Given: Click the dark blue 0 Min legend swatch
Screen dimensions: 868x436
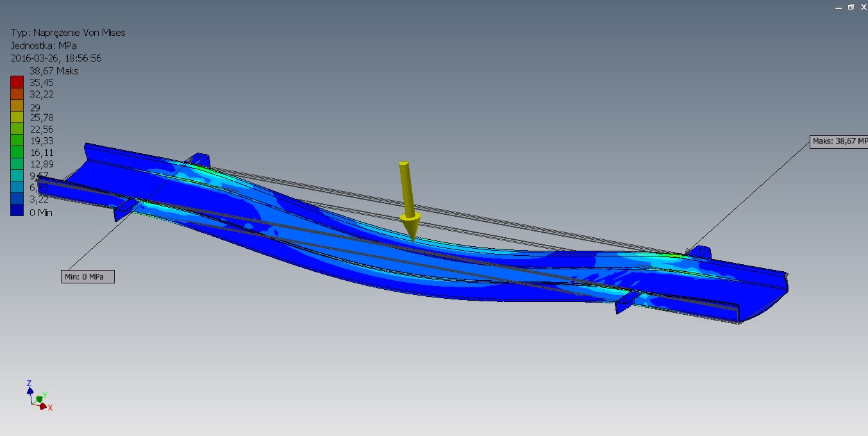Looking at the screenshot, I should [17, 211].
